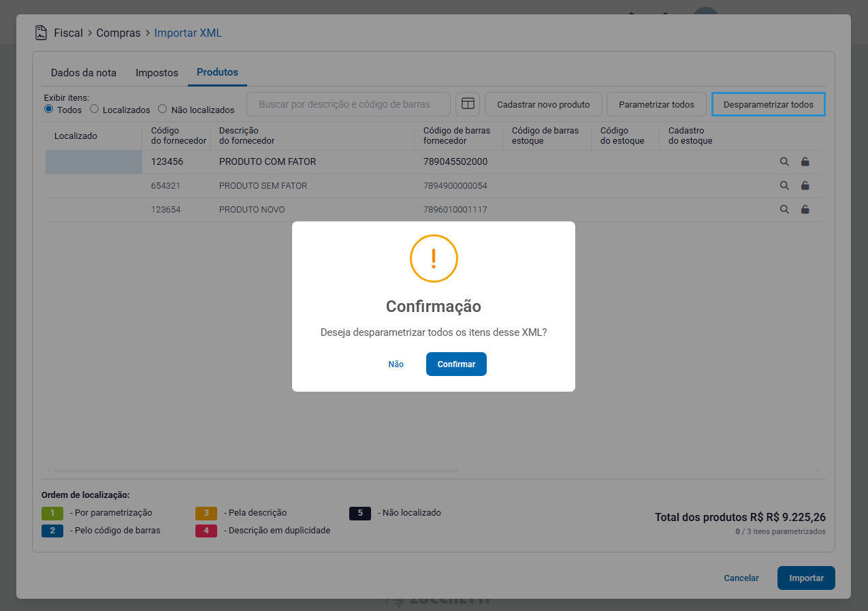
Task: Open the Impostos tab
Action: pos(157,72)
